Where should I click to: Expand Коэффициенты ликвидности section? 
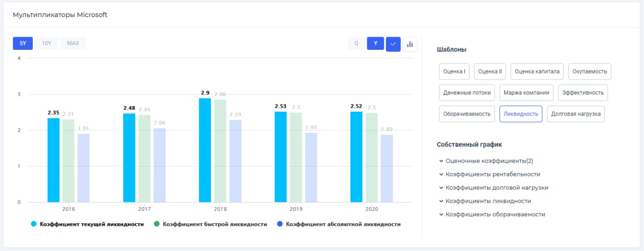coord(485,201)
